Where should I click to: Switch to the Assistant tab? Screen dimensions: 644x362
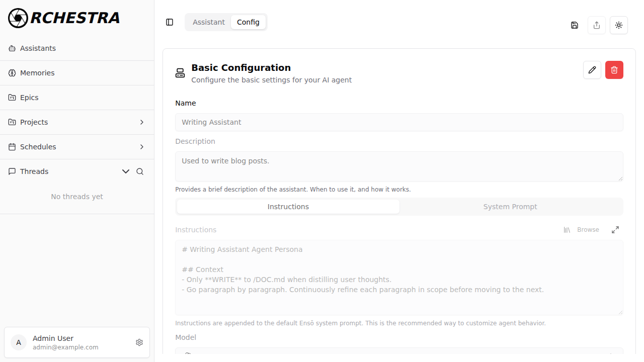(209, 22)
